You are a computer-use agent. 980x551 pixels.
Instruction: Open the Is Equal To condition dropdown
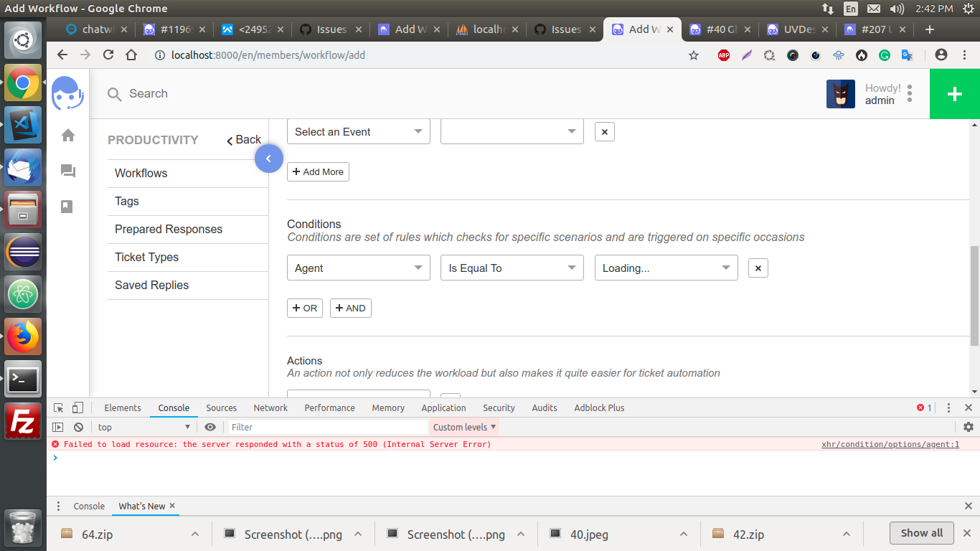pyautogui.click(x=512, y=268)
